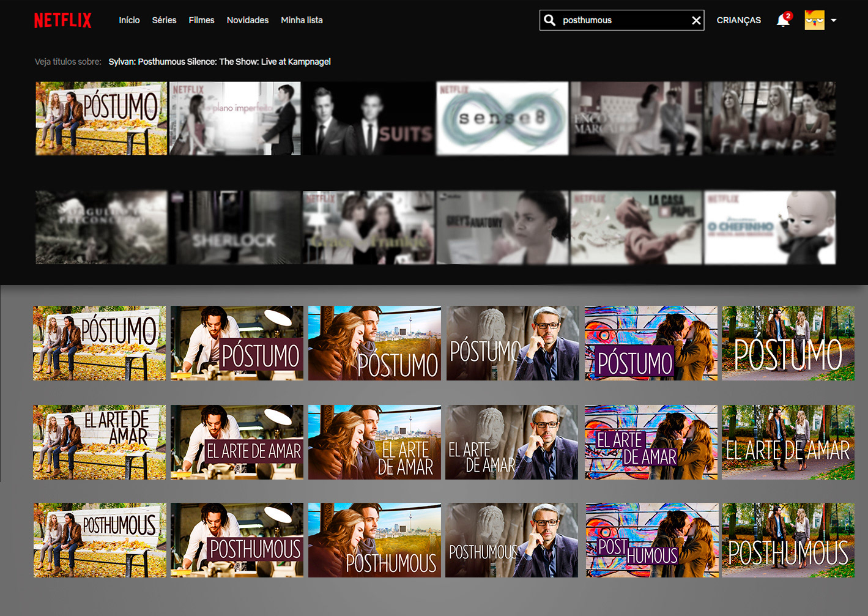Expand the profile dropdown arrow
The width and height of the screenshot is (868, 616).
click(x=833, y=20)
